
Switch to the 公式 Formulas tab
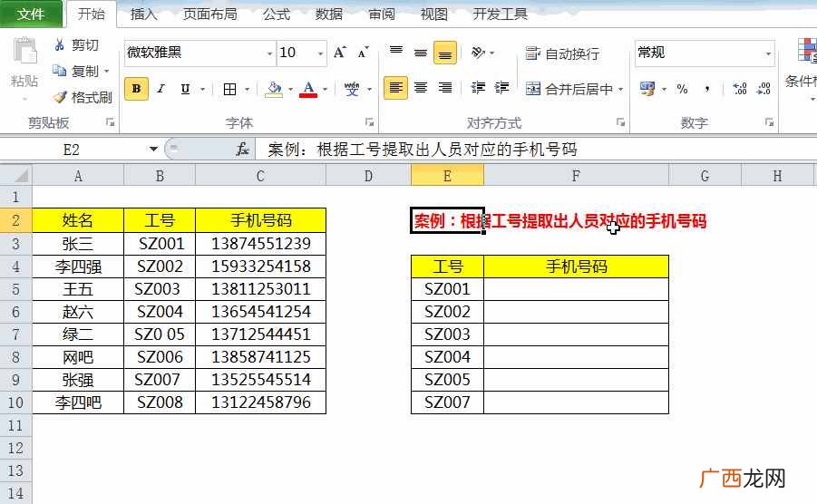point(277,15)
